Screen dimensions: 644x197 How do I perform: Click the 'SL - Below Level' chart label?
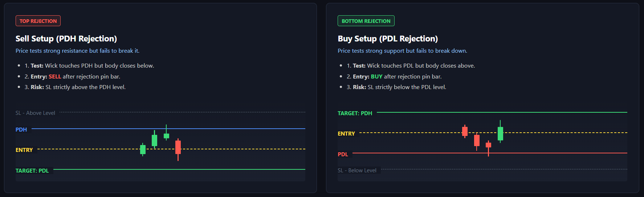[357, 170]
